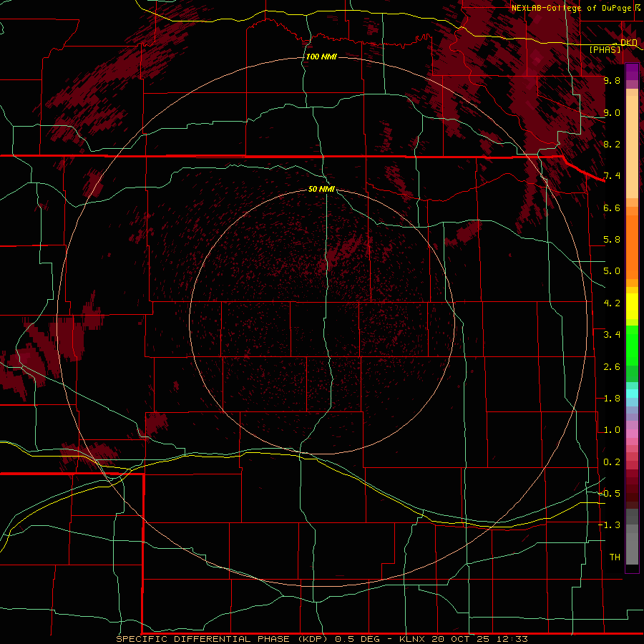Image resolution: width=644 pixels, height=644 pixels.
Task: Click the "4.2" color scale value
Action: [612, 303]
